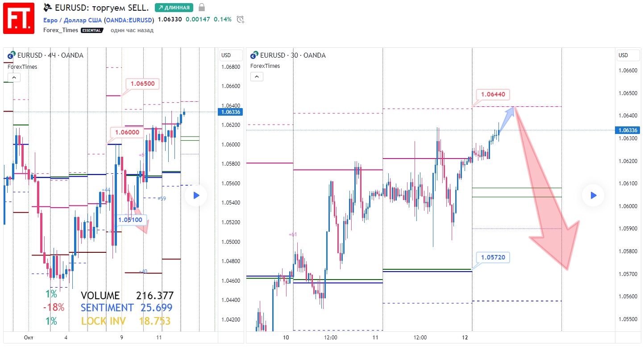The width and height of the screenshot is (644, 347).
Task: Click the 1.06336 price tag on 4Ч chart
Action: point(229,112)
